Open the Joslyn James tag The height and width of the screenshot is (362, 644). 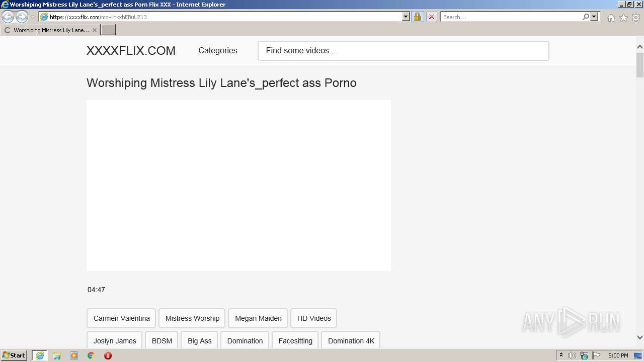pyautogui.click(x=115, y=341)
